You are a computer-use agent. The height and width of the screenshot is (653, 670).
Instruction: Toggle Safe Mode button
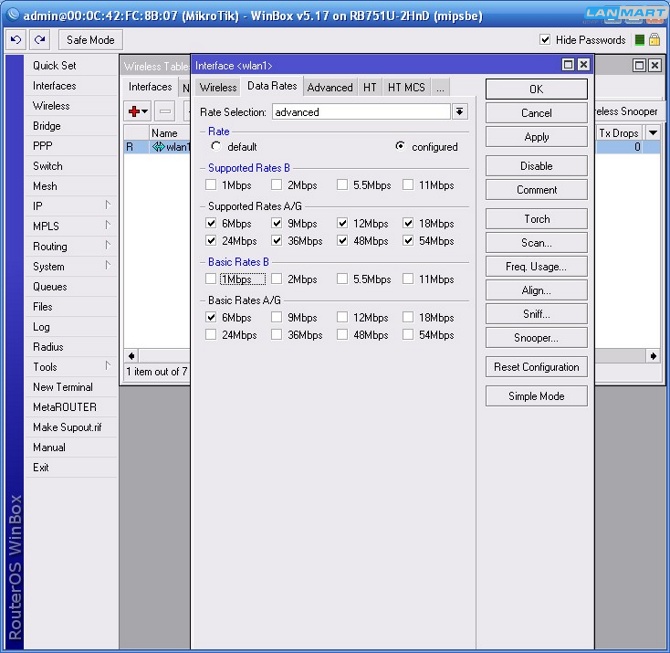(x=90, y=40)
